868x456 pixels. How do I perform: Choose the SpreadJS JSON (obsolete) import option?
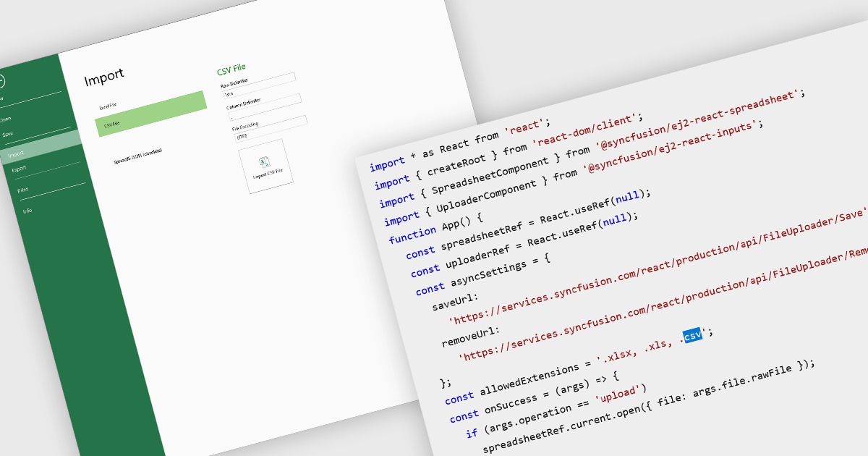tap(138, 156)
